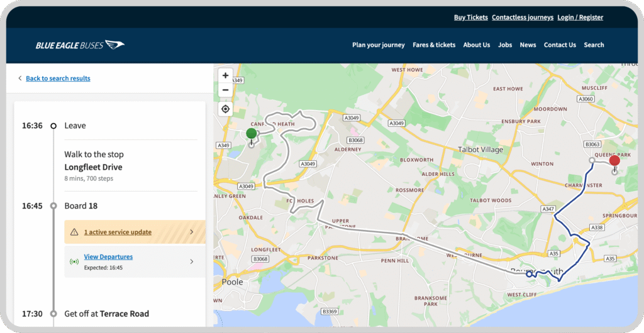Screen dimensions: 644x333
Task: Click Back to search results link
Action: coord(58,79)
